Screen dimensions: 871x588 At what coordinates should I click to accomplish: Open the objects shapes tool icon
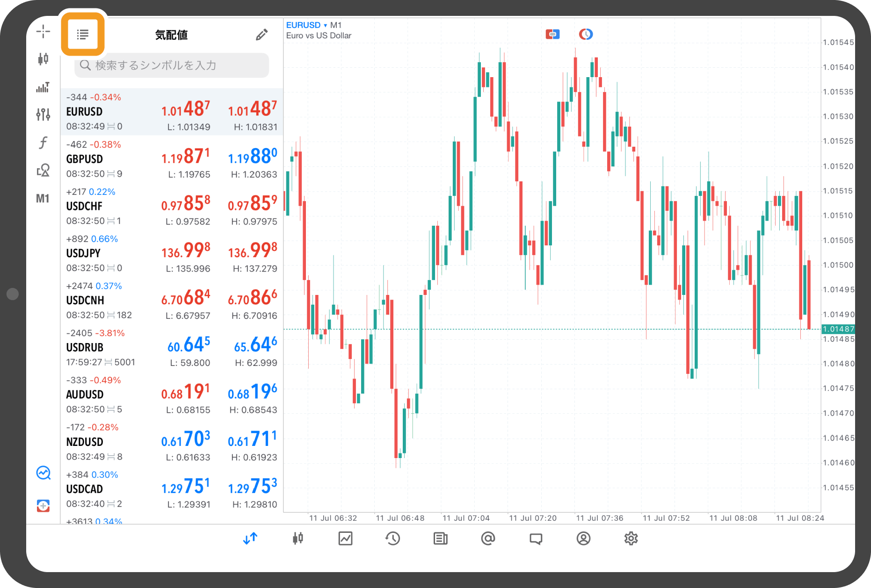click(43, 170)
